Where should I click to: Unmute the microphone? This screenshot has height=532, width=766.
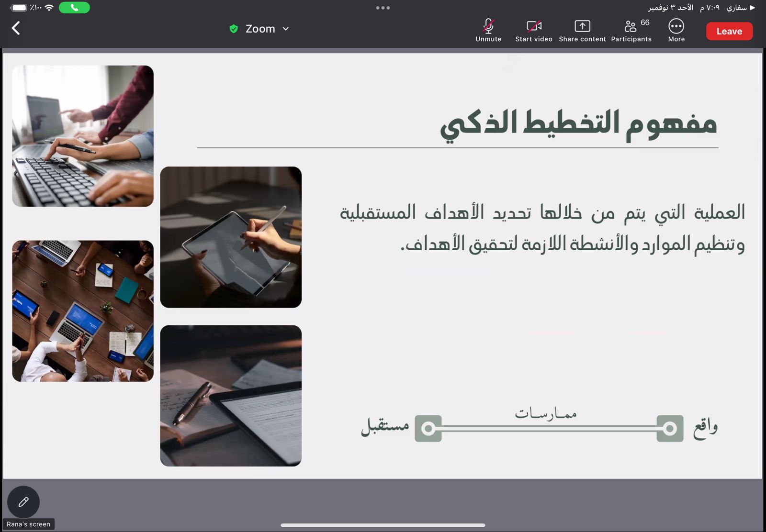pos(488,31)
